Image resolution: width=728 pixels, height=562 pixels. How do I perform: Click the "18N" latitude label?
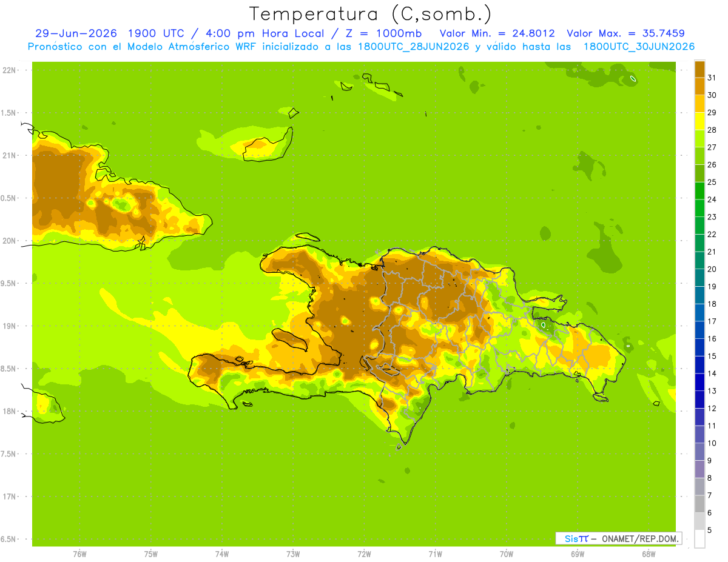9,411
